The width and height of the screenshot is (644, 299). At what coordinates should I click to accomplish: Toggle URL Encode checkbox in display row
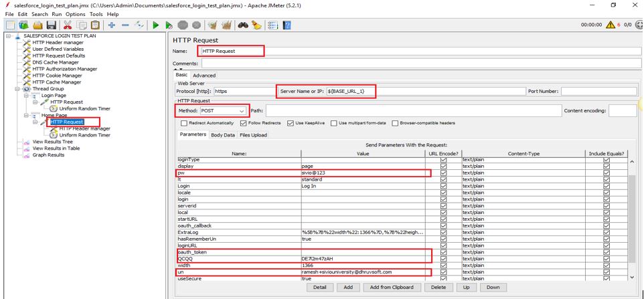point(443,167)
